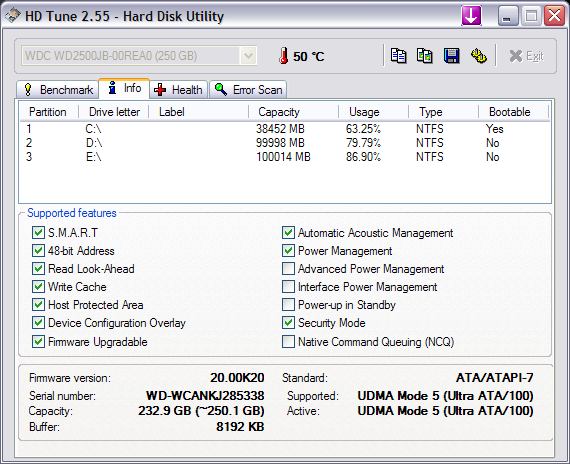Click the save screenshot floppy disk icon
The image size is (570, 464).
(x=451, y=56)
